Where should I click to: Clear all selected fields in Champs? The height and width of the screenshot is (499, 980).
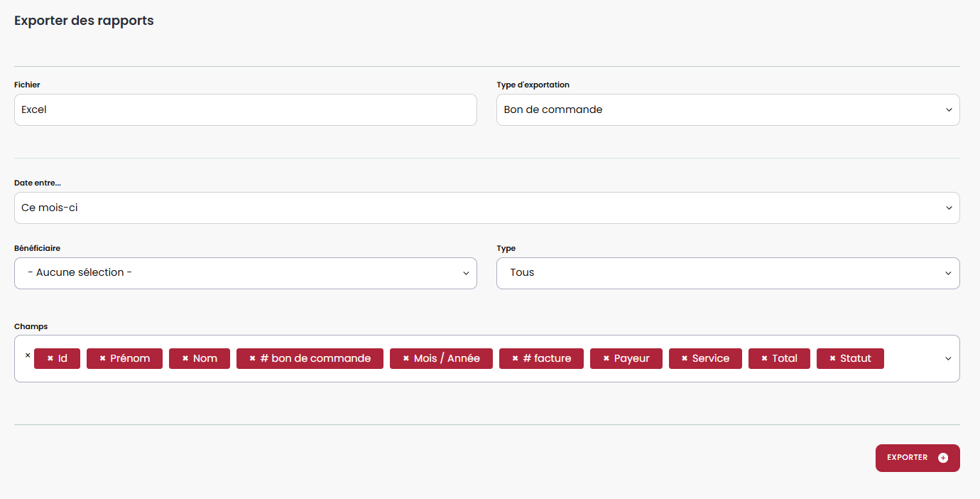click(x=28, y=355)
